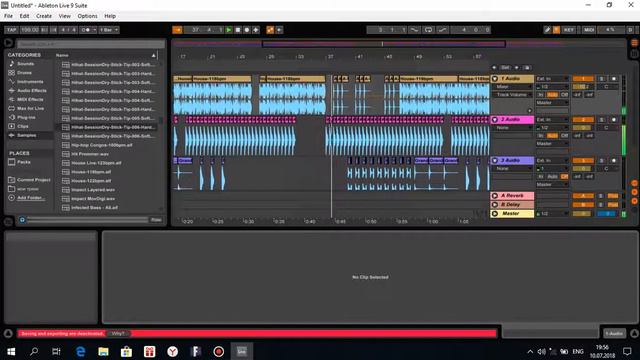
Task: Toggle the Loop switch in transport
Action: point(428,30)
